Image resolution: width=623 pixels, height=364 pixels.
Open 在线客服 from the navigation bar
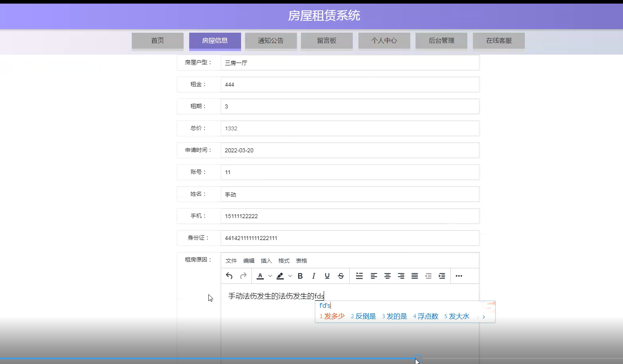(x=498, y=40)
